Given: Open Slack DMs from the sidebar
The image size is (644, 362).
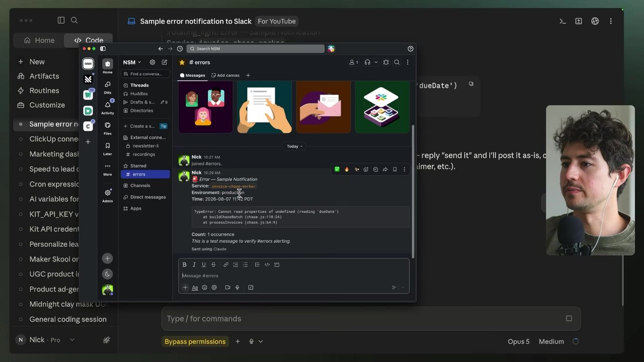Looking at the screenshot, I should point(108,86).
